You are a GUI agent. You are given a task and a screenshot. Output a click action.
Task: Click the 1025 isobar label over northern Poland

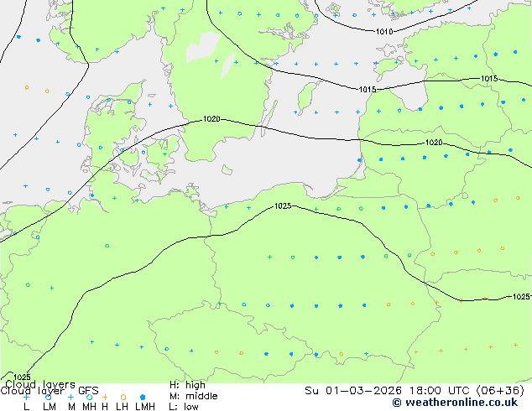point(283,205)
